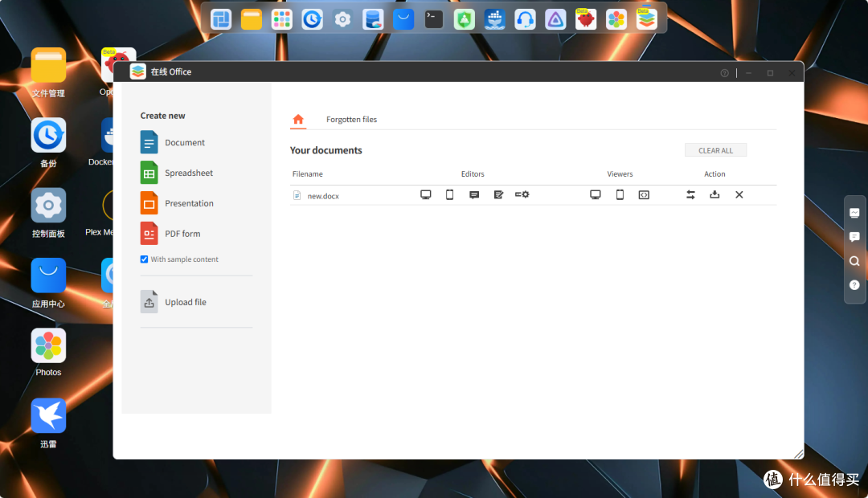868x498 pixels.
Task: Click the help question icon in right sidebar
Action: (854, 285)
